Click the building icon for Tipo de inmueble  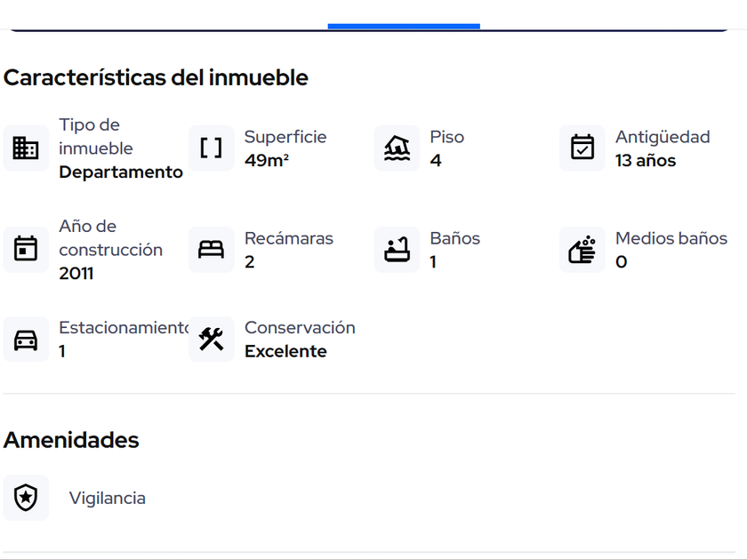26,148
